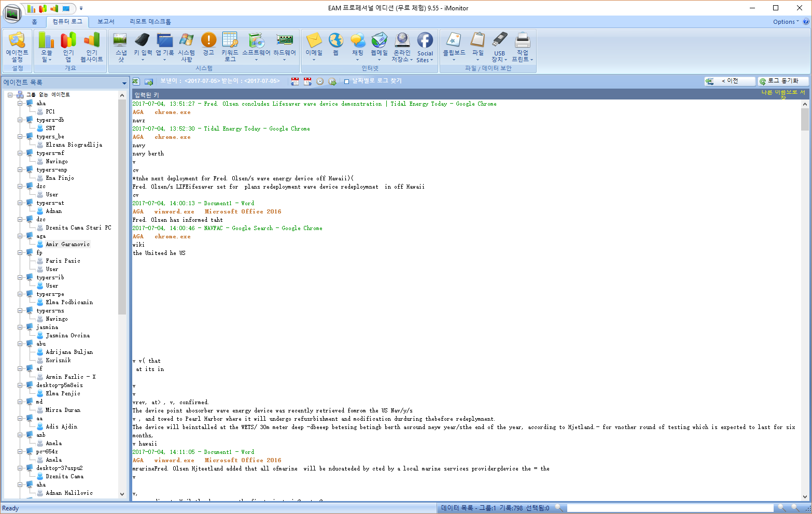The image size is (812, 514).
Task: Open the 인기 앱 (popular apps) report
Action: tap(68, 48)
